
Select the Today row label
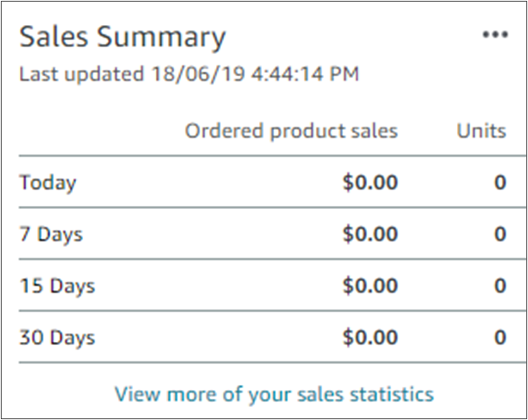(48, 183)
